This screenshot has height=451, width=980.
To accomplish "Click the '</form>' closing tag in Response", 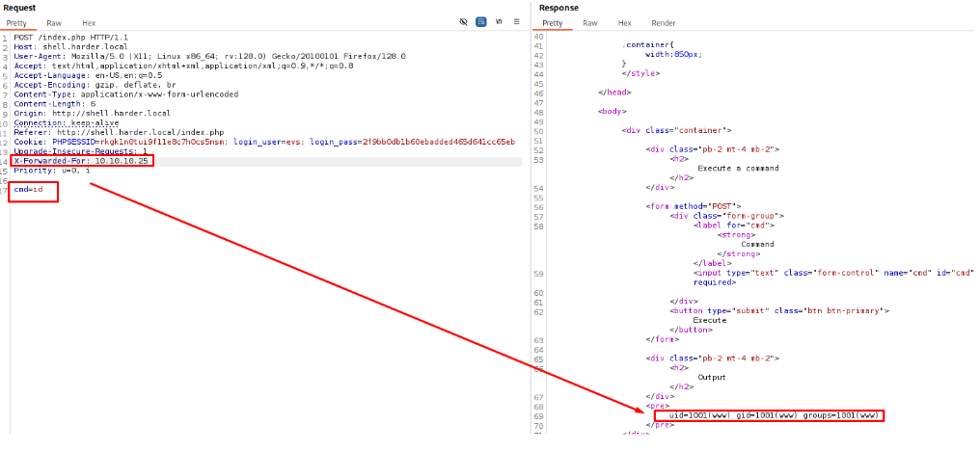I will pos(662,339).
